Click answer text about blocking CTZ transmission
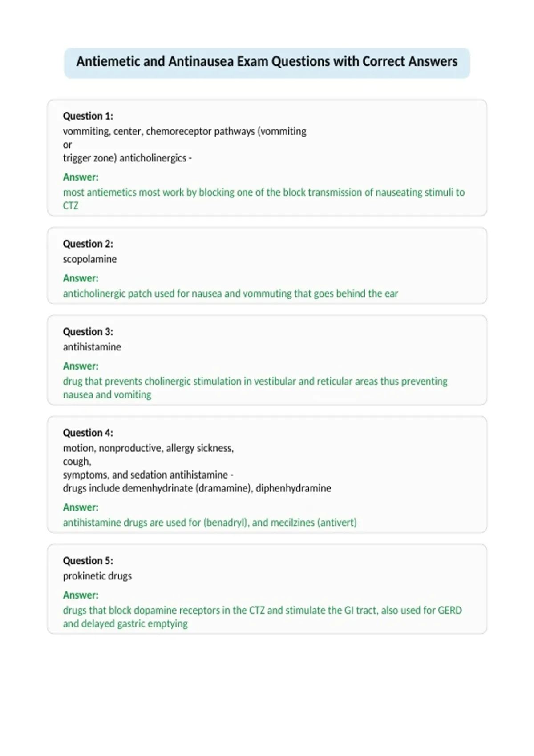This screenshot has height=756, width=534. [x=263, y=199]
